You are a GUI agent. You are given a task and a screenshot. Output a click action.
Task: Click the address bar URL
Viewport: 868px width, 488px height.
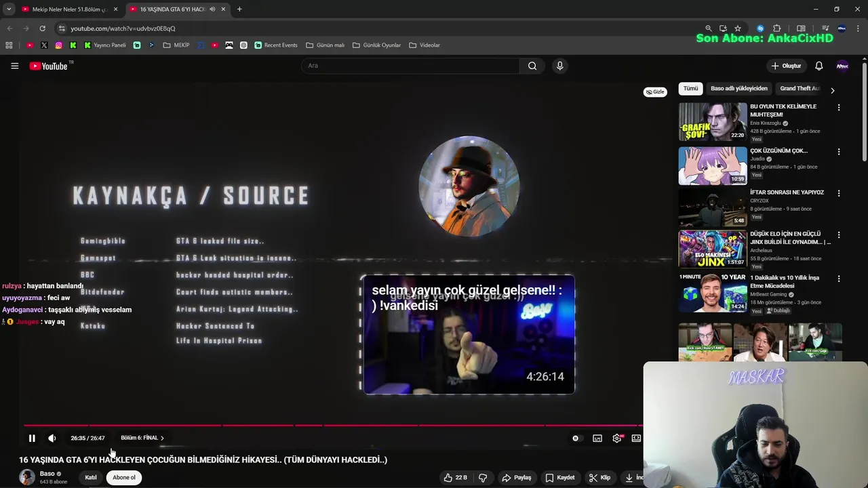click(123, 28)
